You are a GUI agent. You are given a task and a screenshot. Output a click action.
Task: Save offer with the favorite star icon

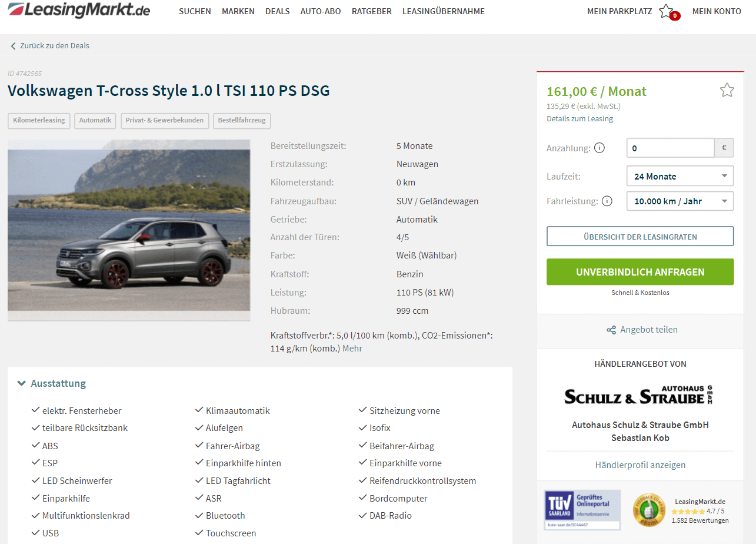click(727, 90)
